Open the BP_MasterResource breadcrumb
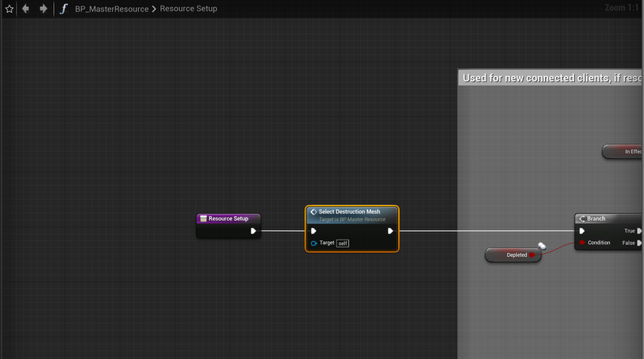 (112, 9)
